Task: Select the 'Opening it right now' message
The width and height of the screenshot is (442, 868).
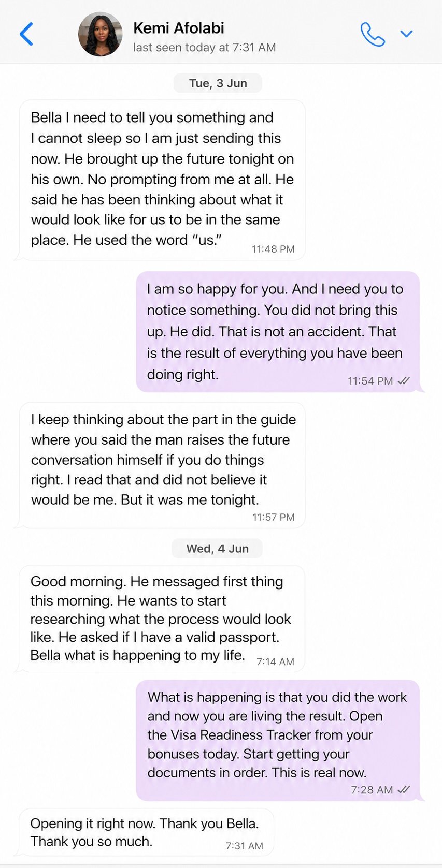Action: point(146,832)
